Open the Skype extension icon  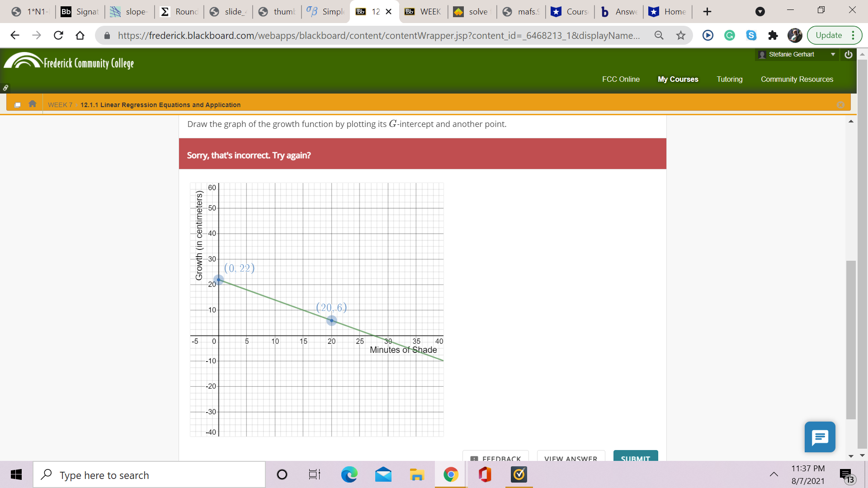751,35
